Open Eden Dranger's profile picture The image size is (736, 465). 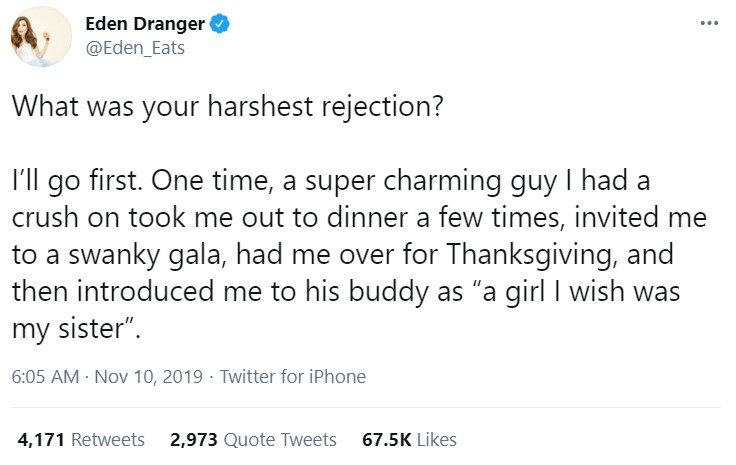(x=41, y=37)
